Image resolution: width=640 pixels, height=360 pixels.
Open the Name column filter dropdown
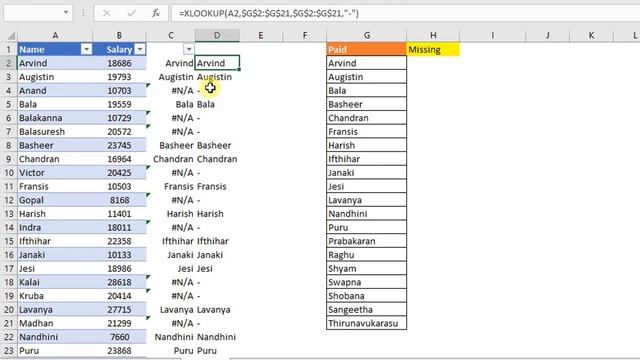[x=86, y=49]
